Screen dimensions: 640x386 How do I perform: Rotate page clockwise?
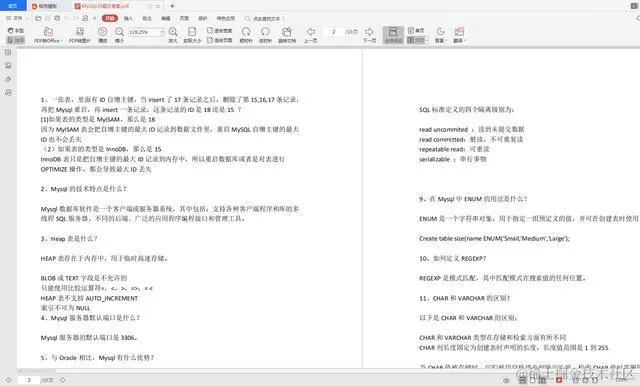246,35
